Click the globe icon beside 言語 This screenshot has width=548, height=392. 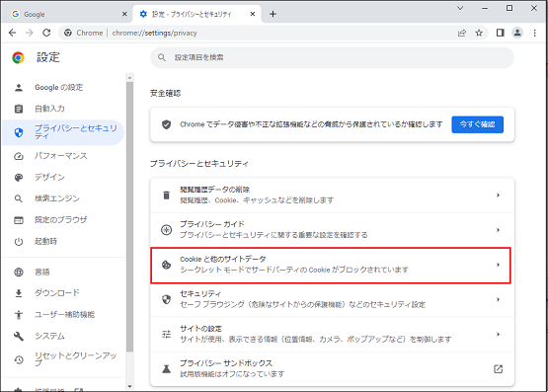[x=19, y=273]
